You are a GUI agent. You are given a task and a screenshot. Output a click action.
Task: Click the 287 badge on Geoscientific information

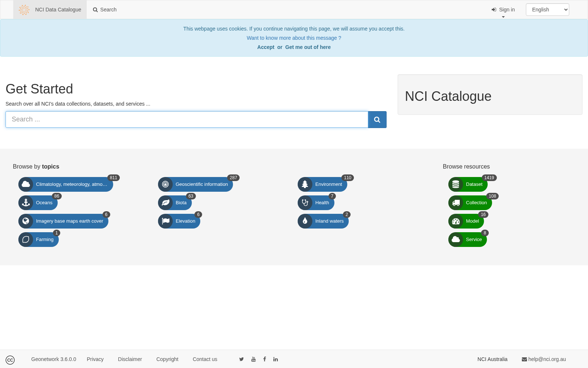coord(233,178)
